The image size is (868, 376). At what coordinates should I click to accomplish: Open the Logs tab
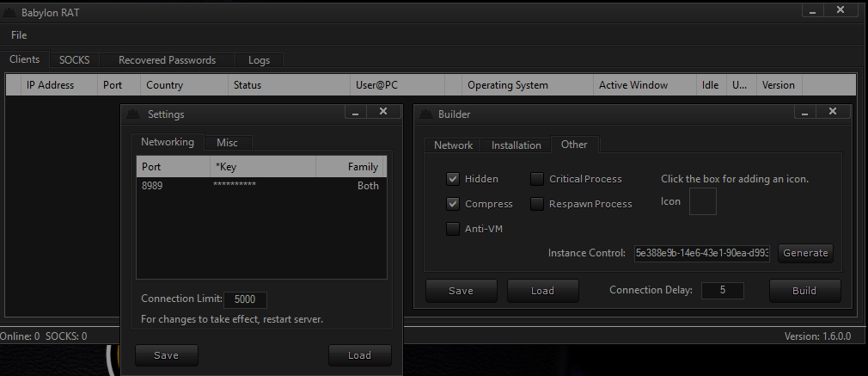tap(259, 60)
